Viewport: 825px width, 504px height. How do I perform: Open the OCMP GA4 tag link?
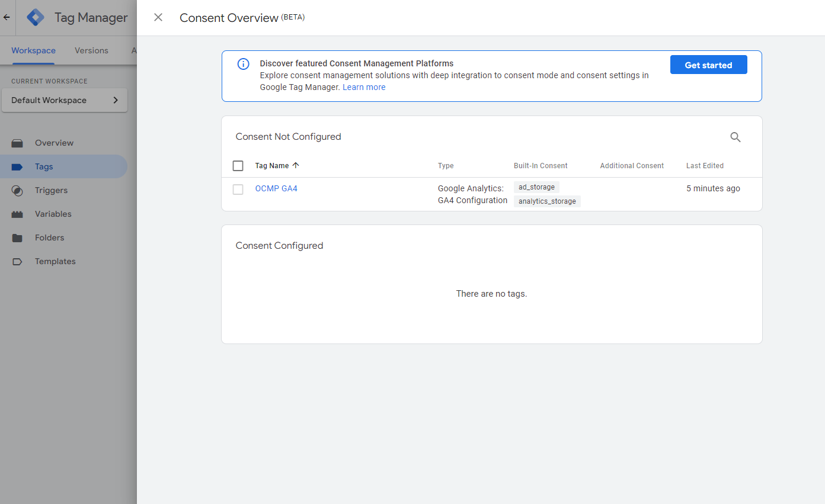[276, 188]
